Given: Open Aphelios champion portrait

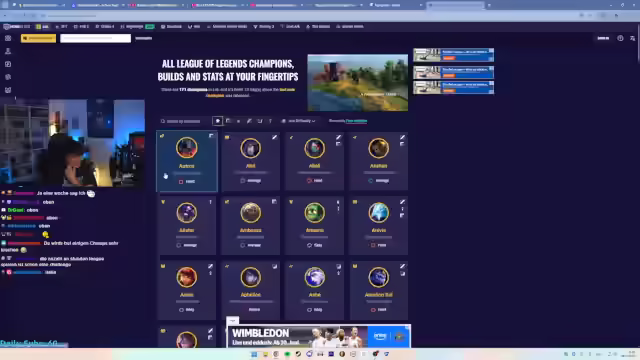Looking at the screenshot, I should coord(250,277).
